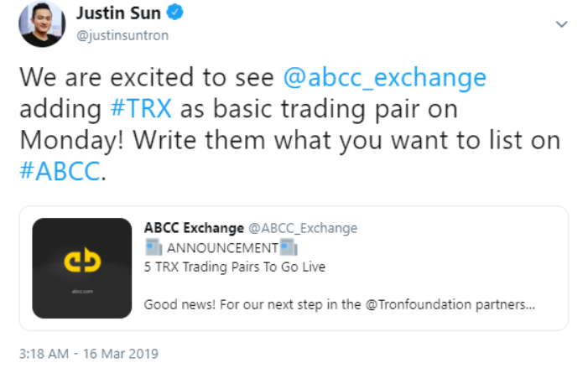Open the @justinsuntron handle

[x=122, y=35]
